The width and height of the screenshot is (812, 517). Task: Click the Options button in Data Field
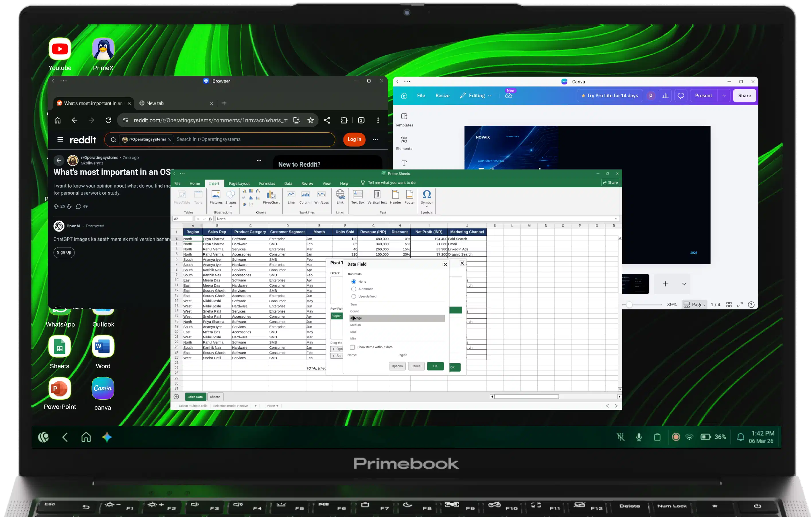(397, 366)
